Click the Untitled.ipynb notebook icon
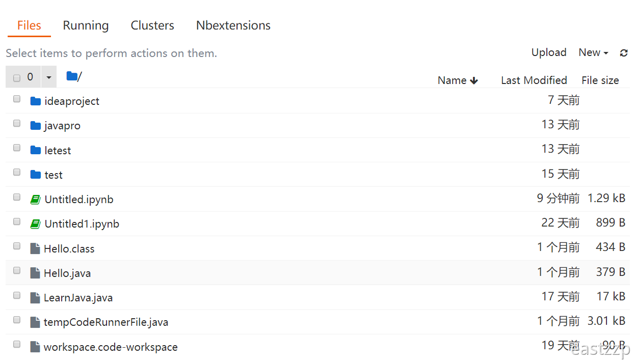This screenshot has width=635, height=364. coord(35,200)
